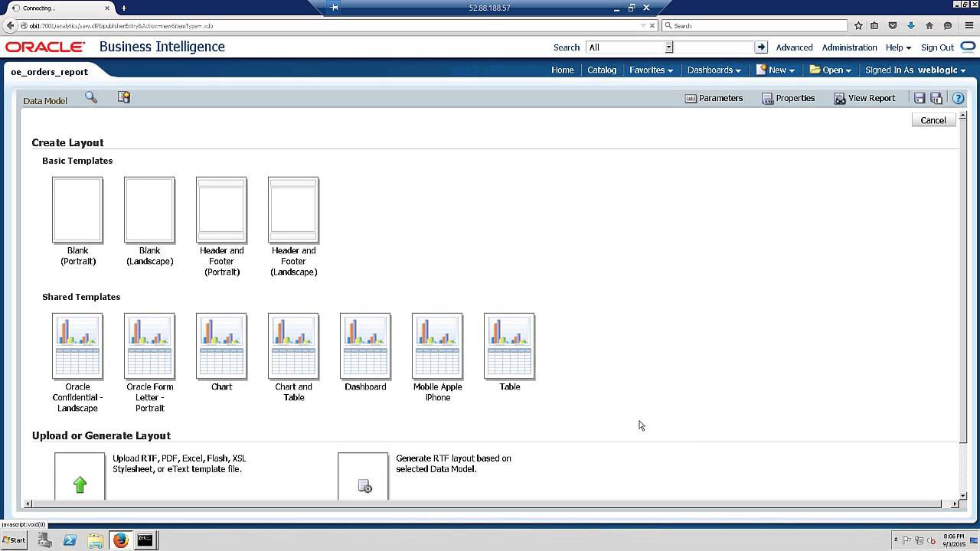Go to Home in the global header
The image size is (980, 551).
[x=562, y=70]
